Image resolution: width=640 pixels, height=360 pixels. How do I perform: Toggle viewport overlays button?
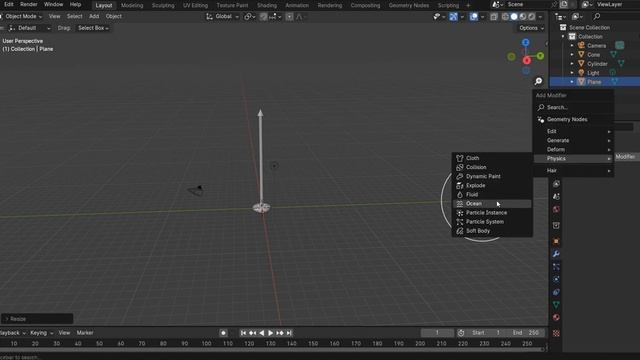473,17
